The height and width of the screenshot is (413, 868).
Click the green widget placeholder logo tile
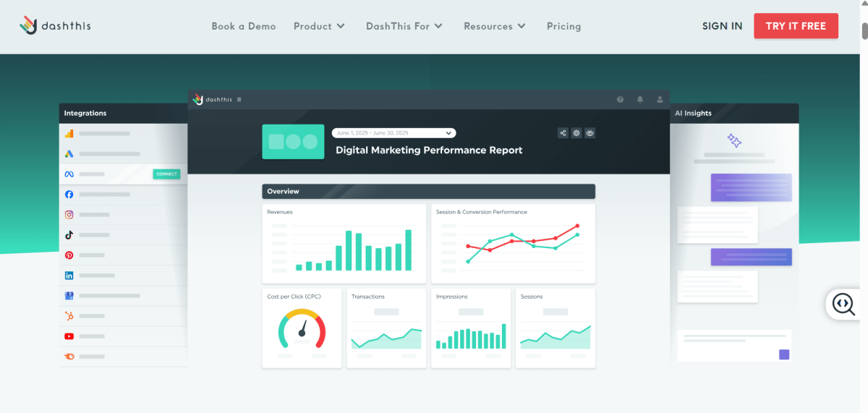293,142
